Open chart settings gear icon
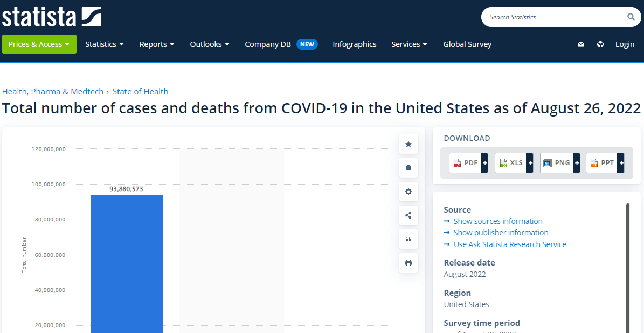The image size is (644, 333). [x=408, y=192]
